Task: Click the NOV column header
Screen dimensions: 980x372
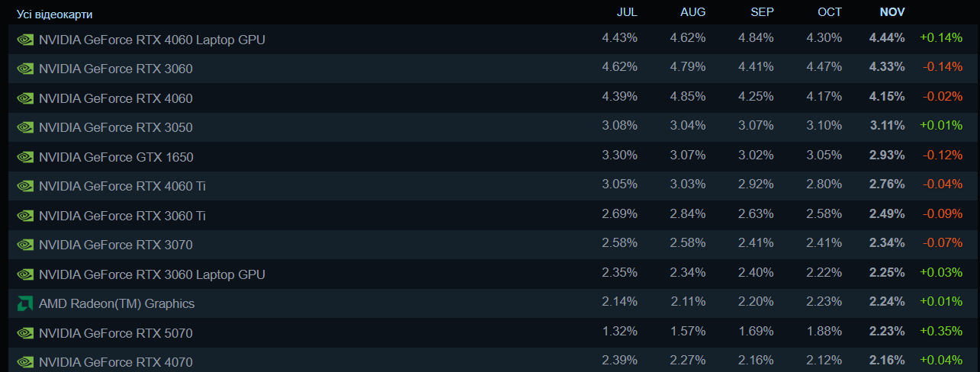Action: [x=892, y=12]
